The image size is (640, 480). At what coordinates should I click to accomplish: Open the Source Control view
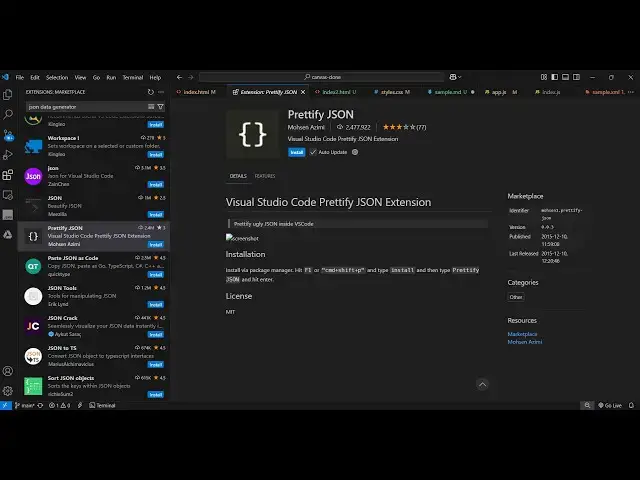(x=8, y=135)
